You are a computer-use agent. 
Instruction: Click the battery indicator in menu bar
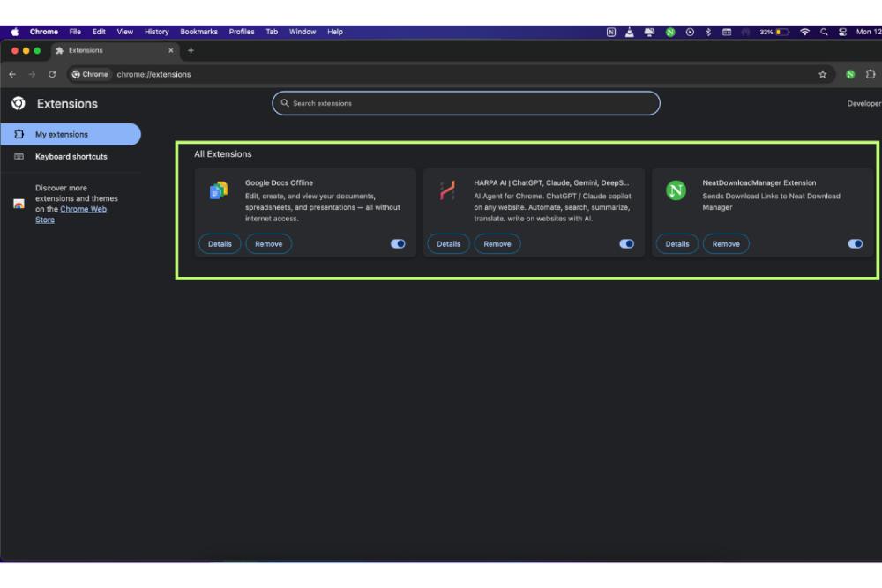[x=774, y=32]
